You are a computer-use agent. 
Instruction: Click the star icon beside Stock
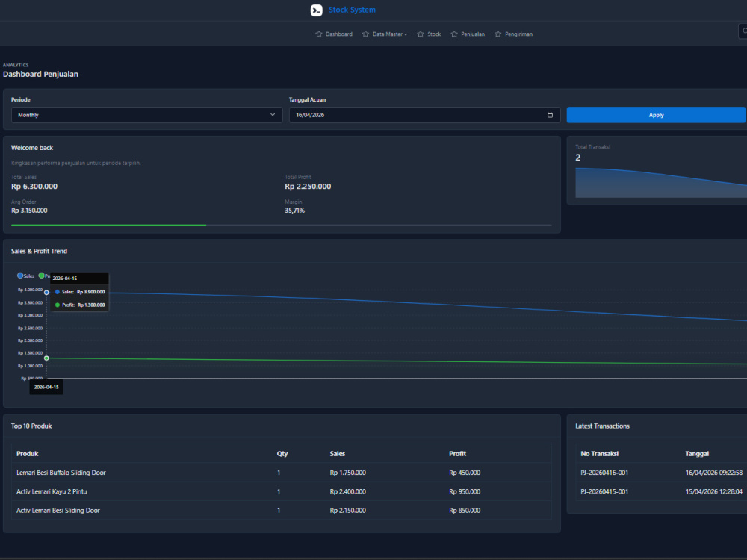pos(420,34)
